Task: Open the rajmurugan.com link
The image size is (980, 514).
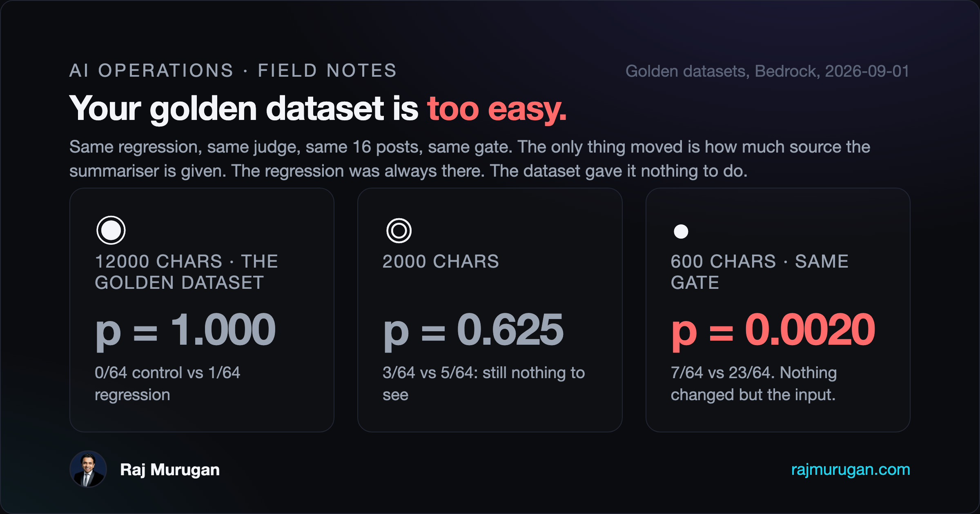Action: [x=851, y=470]
